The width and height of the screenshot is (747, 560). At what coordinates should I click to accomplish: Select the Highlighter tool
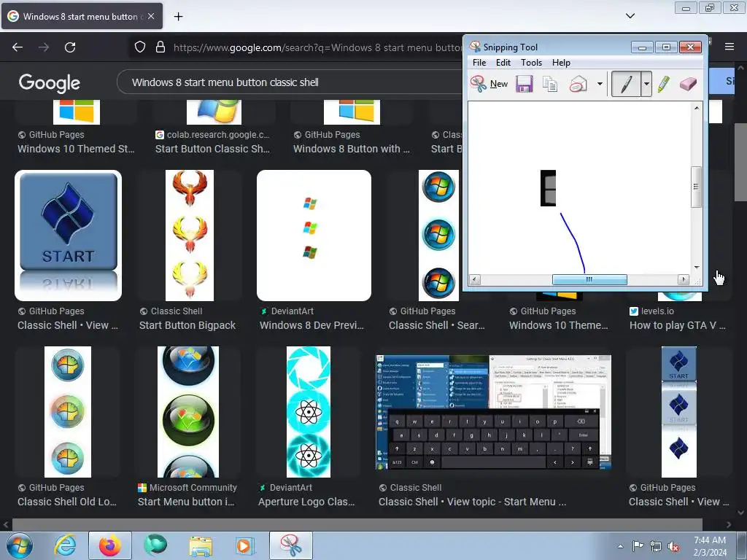(664, 84)
